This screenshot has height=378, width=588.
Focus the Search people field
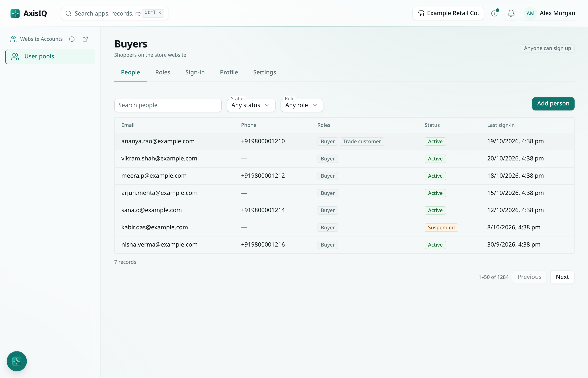pyautogui.click(x=168, y=105)
